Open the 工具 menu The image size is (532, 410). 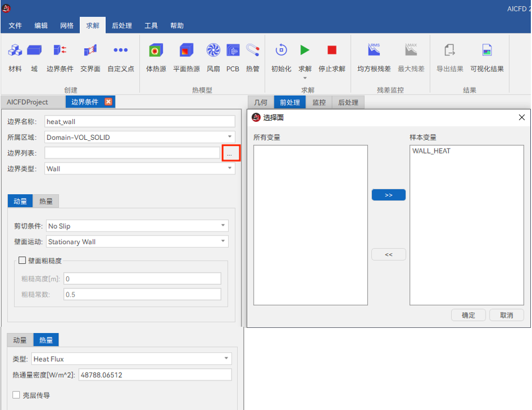(151, 25)
